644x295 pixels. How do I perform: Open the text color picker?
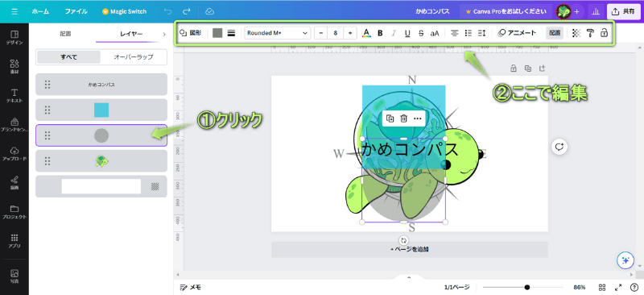pyautogui.click(x=366, y=33)
